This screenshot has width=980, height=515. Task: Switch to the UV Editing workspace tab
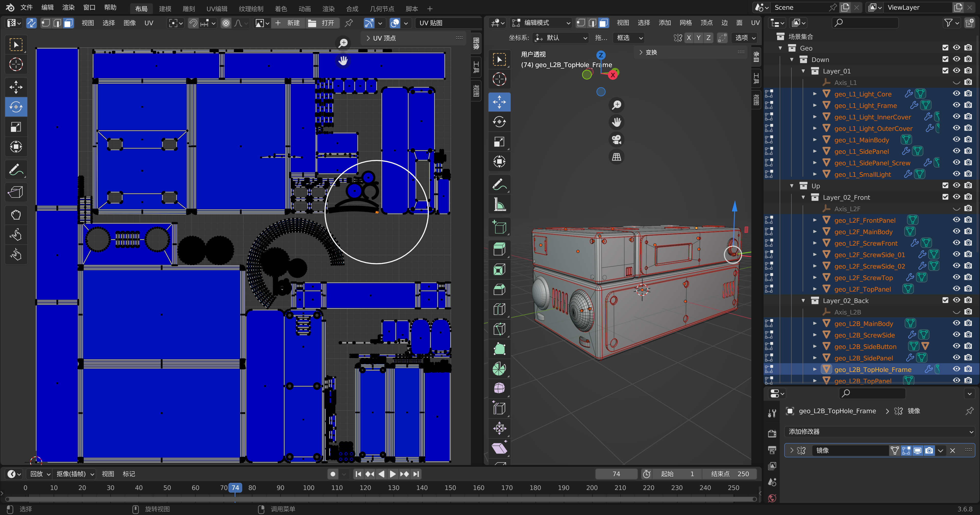tap(216, 8)
